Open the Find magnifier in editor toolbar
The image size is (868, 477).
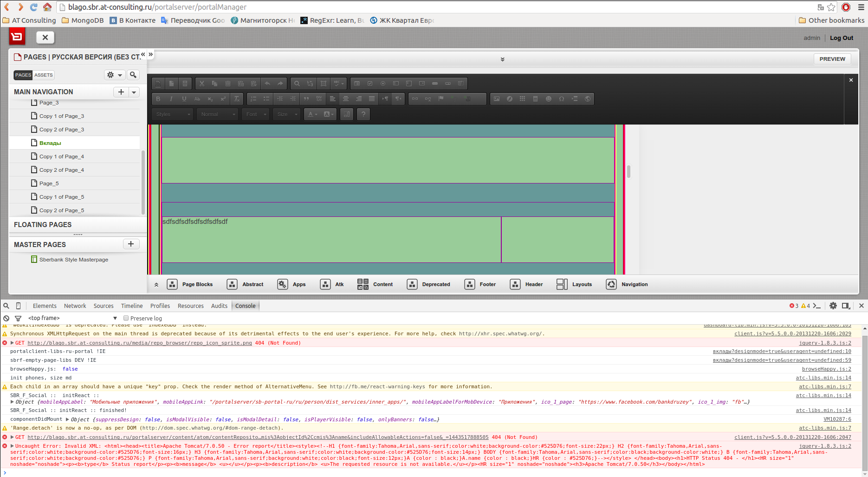click(x=297, y=84)
